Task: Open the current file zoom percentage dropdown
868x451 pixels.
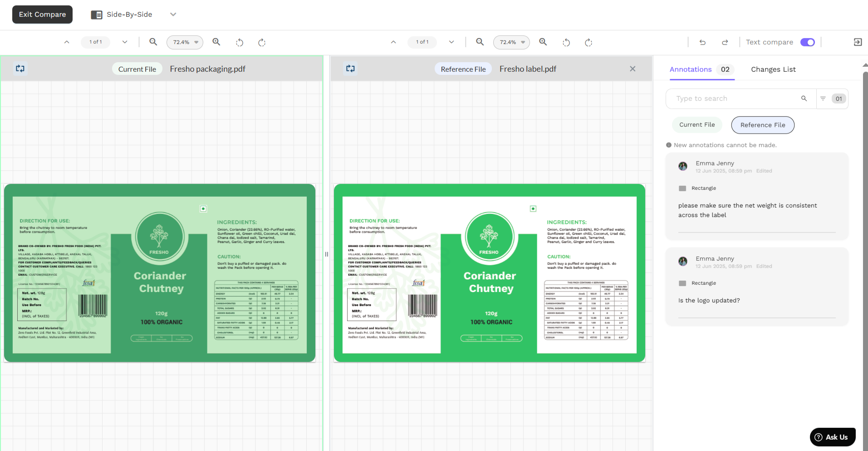Action: point(185,42)
